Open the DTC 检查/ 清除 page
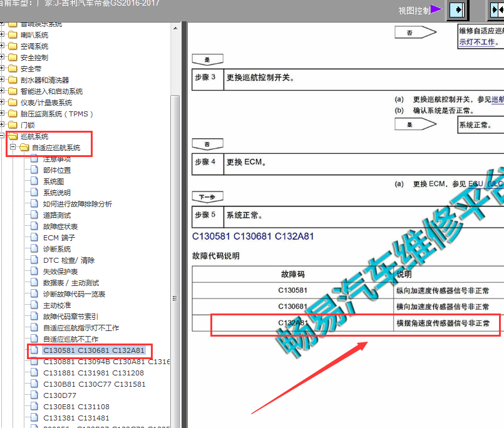This screenshot has width=504, height=428. pyautogui.click(x=69, y=260)
